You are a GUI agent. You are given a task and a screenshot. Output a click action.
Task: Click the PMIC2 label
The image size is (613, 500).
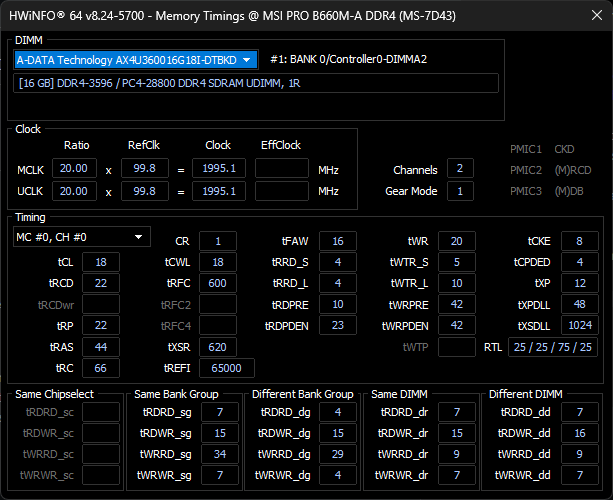point(526,170)
